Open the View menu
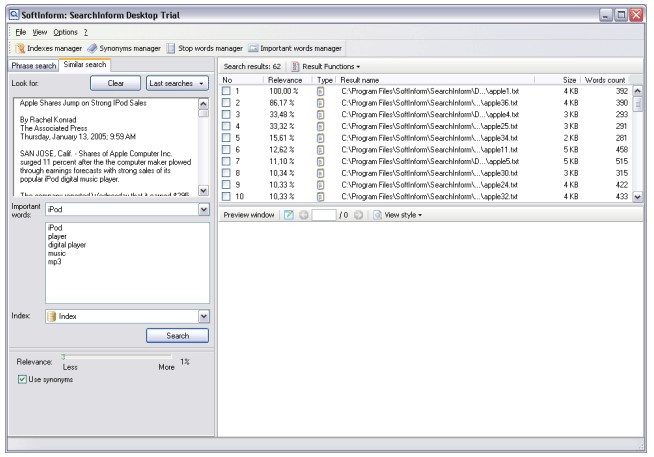The image size is (654, 457). tap(40, 32)
